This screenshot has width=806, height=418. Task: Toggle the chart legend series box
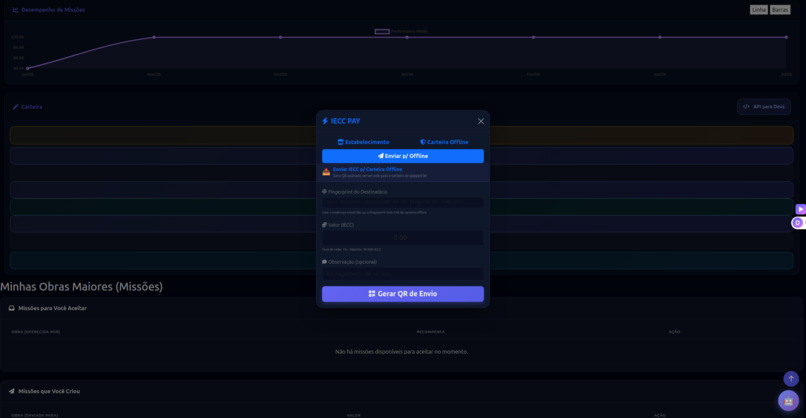point(382,31)
